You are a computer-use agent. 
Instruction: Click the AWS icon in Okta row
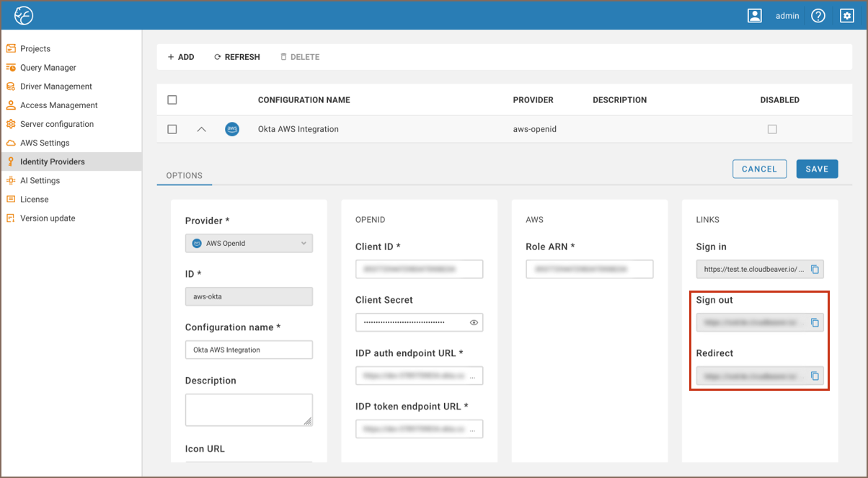pos(231,129)
